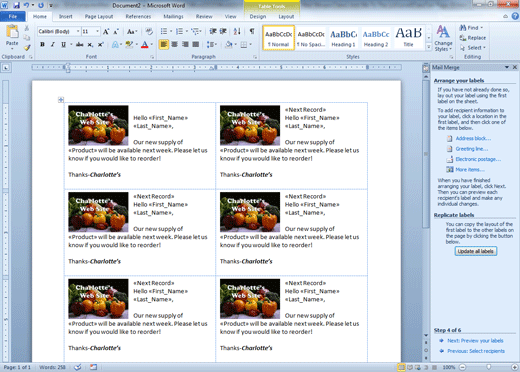The height and width of the screenshot is (372, 520).
Task: Expand the Styles gallery More arrow
Action: click(x=429, y=47)
